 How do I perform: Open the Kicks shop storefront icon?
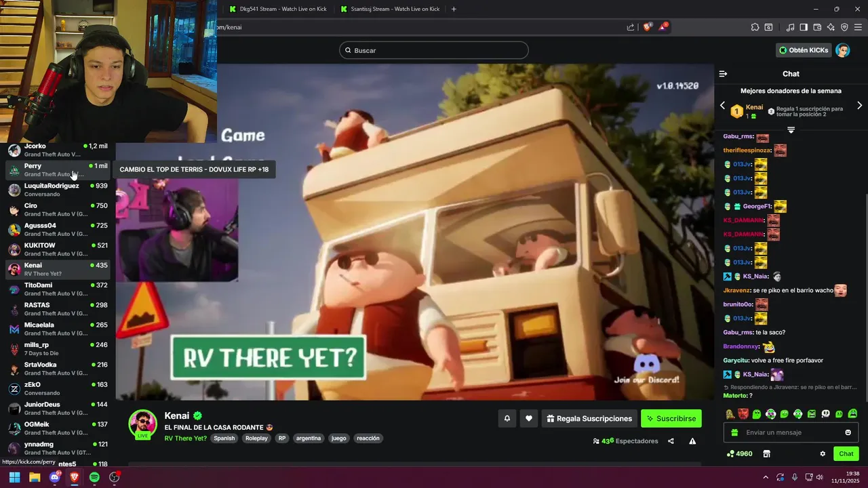[767, 453]
